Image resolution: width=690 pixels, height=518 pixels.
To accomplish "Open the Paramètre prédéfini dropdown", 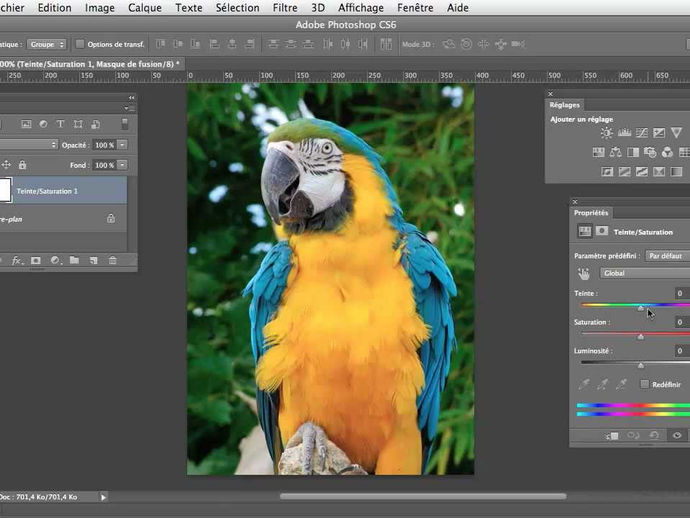I will coord(665,255).
